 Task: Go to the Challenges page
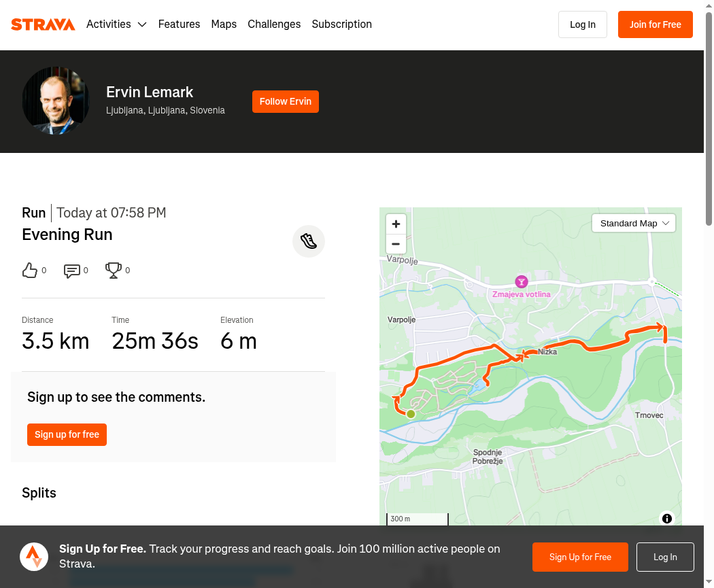pyautogui.click(x=274, y=24)
